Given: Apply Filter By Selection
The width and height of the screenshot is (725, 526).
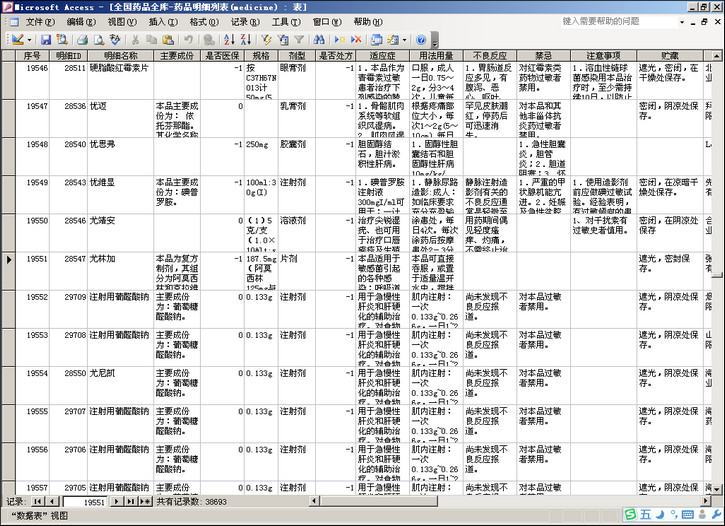Looking at the screenshot, I should coord(266,40).
